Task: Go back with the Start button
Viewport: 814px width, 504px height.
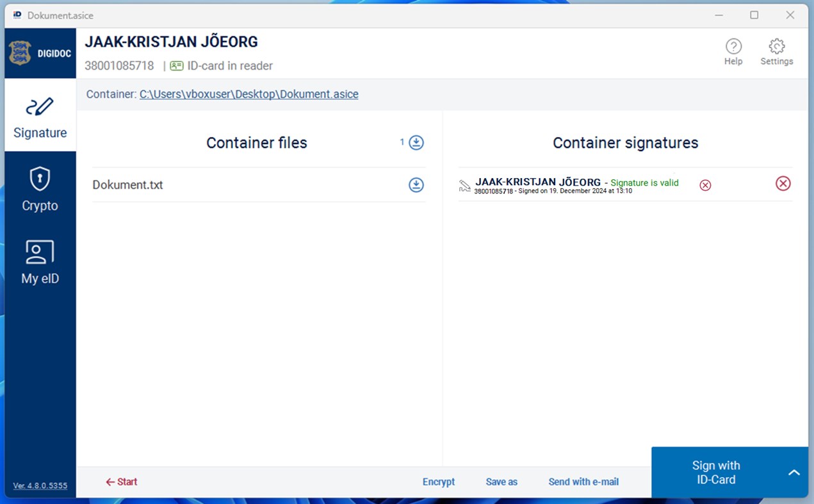Action: coord(122,482)
